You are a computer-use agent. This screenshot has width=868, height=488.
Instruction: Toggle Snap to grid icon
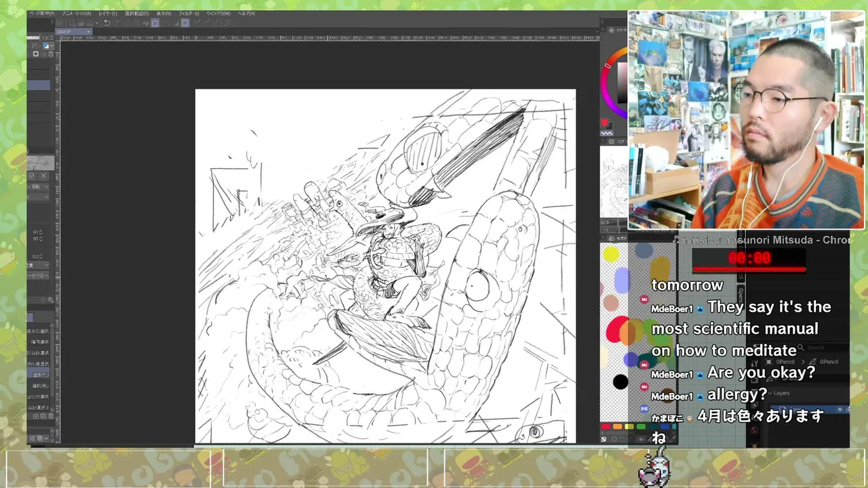(x=216, y=23)
